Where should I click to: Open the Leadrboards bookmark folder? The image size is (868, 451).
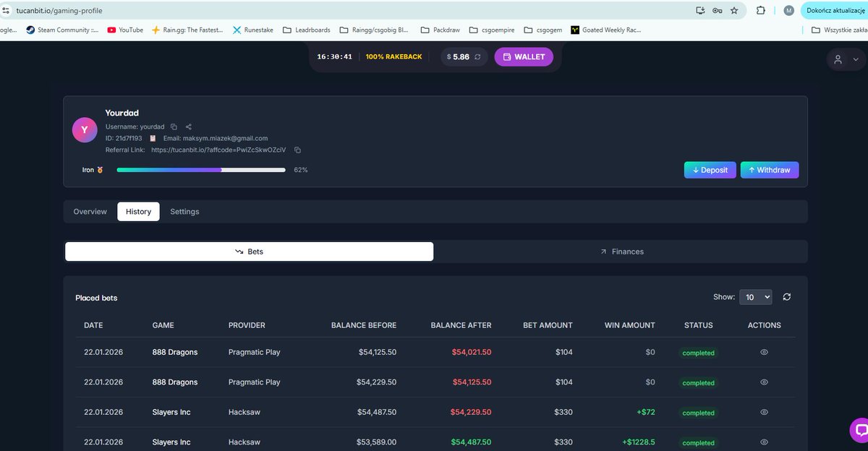click(x=307, y=30)
